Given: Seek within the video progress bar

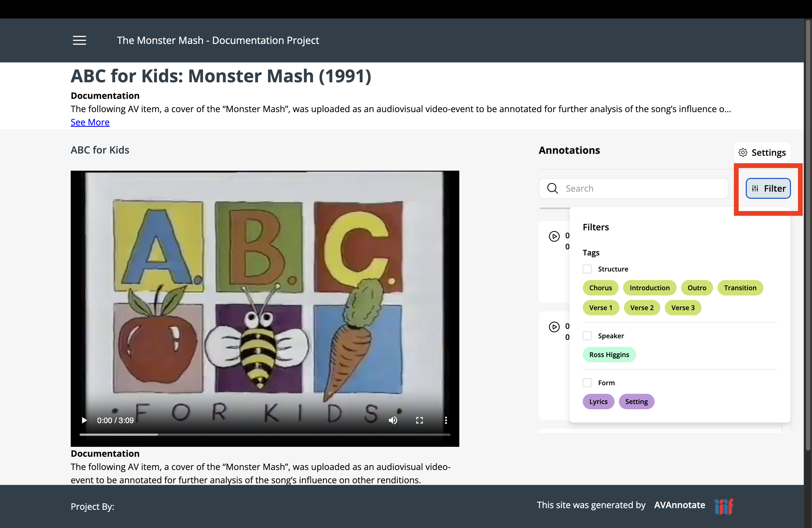Looking at the screenshot, I should coord(265,435).
